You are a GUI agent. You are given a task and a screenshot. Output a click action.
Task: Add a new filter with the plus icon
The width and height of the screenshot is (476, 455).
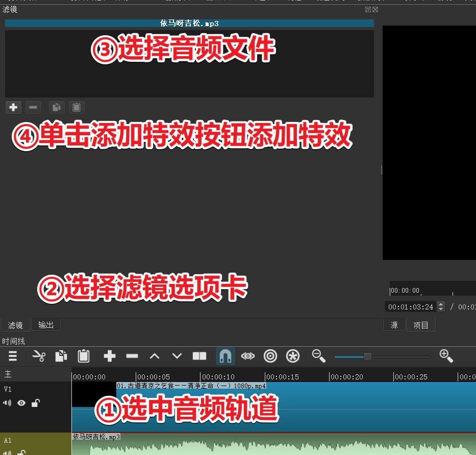[13, 107]
